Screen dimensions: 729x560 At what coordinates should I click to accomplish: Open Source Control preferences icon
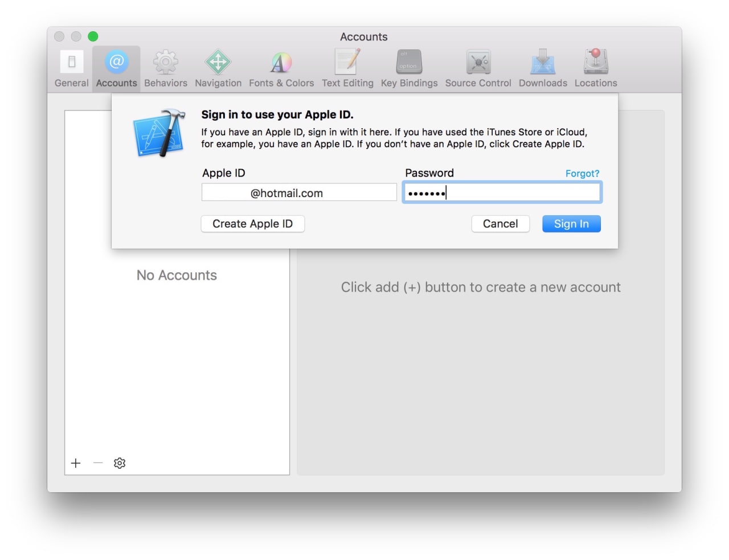pos(478,62)
